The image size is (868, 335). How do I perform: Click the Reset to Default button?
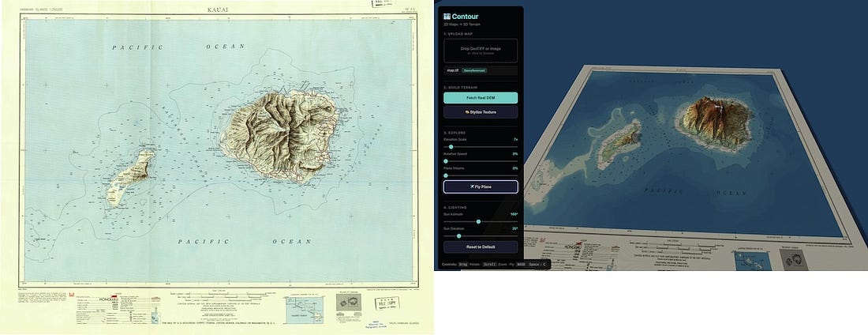[481, 247]
